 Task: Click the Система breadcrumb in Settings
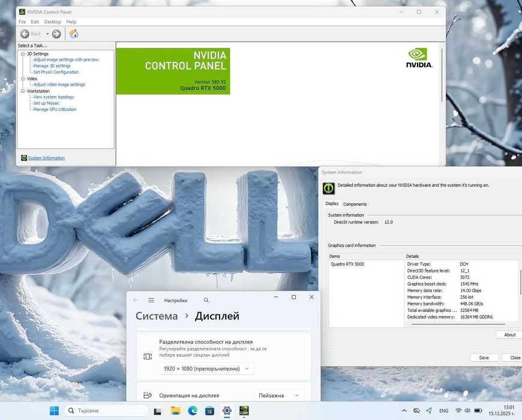pyautogui.click(x=157, y=316)
